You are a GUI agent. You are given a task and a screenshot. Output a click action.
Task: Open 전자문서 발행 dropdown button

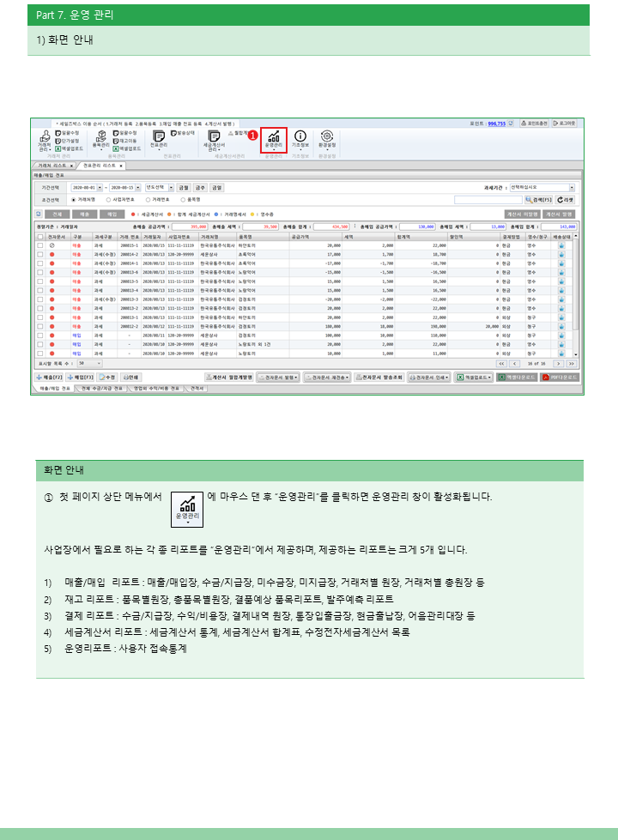[x=277, y=378]
